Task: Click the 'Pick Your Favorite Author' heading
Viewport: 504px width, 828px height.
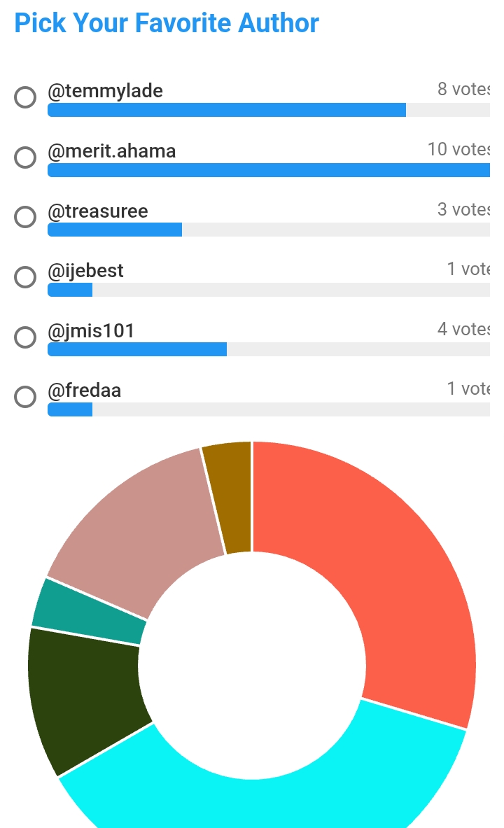Action: pos(167,24)
